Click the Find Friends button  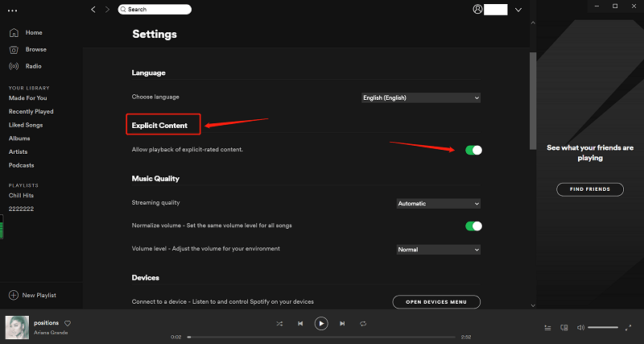(x=590, y=189)
